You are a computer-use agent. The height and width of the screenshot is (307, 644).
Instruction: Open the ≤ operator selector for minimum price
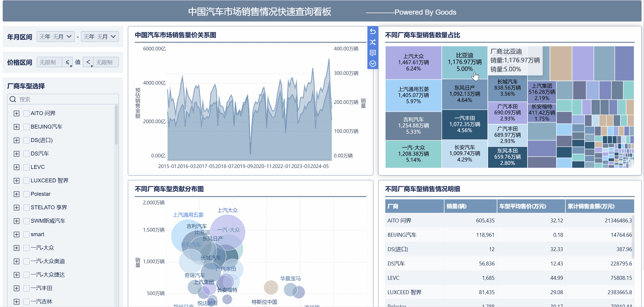pyautogui.click(x=68, y=62)
